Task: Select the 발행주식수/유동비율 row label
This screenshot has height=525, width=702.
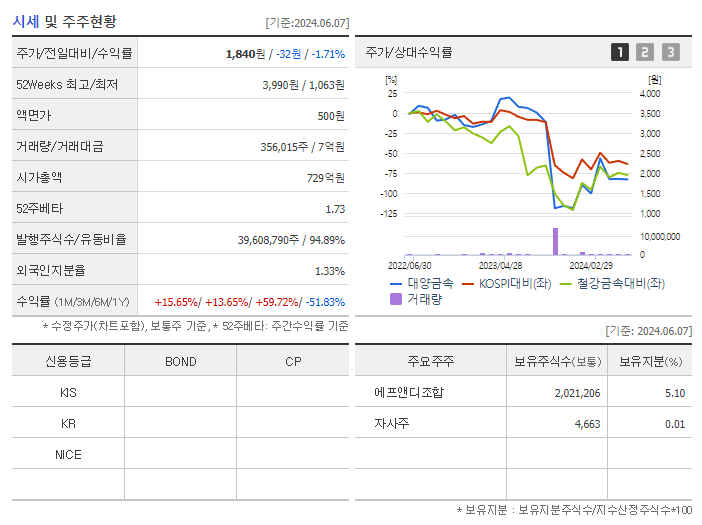Action: pyautogui.click(x=71, y=239)
